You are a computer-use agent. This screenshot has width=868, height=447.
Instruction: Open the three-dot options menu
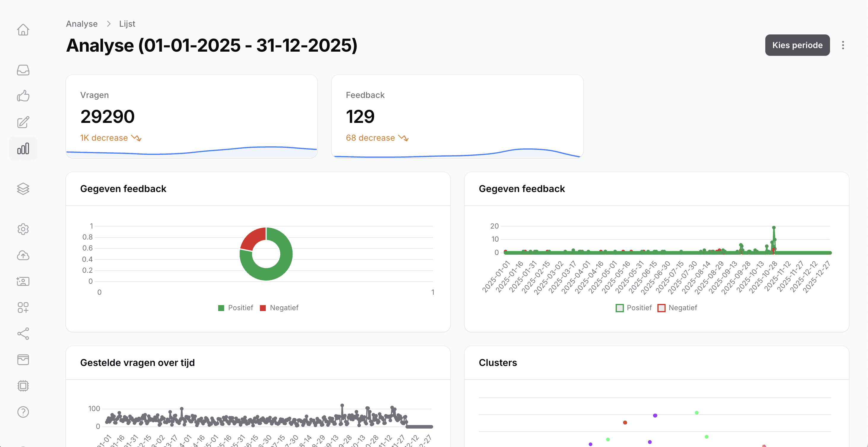pyautogui.click(x=843, y=45)
